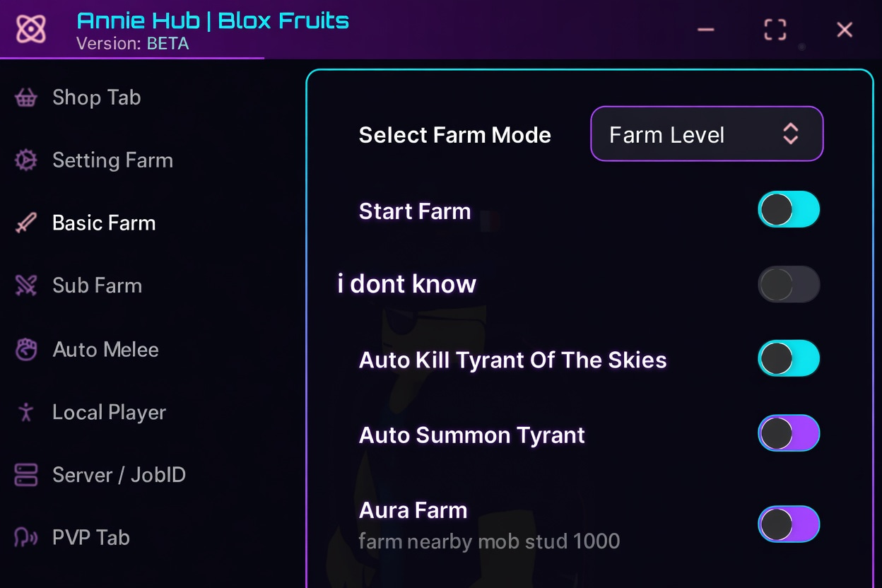Toggle the Start Farm switch
The width and height of the screenshot is (882, 588).
pyautogui.click(x=789, y=210)
